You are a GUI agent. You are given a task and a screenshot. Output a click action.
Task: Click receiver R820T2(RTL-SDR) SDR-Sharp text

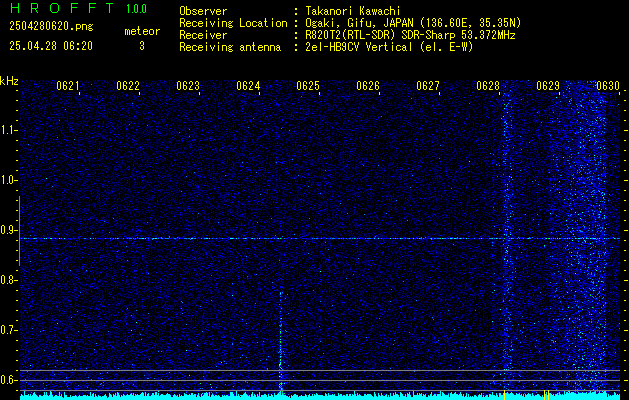[410, 35]
